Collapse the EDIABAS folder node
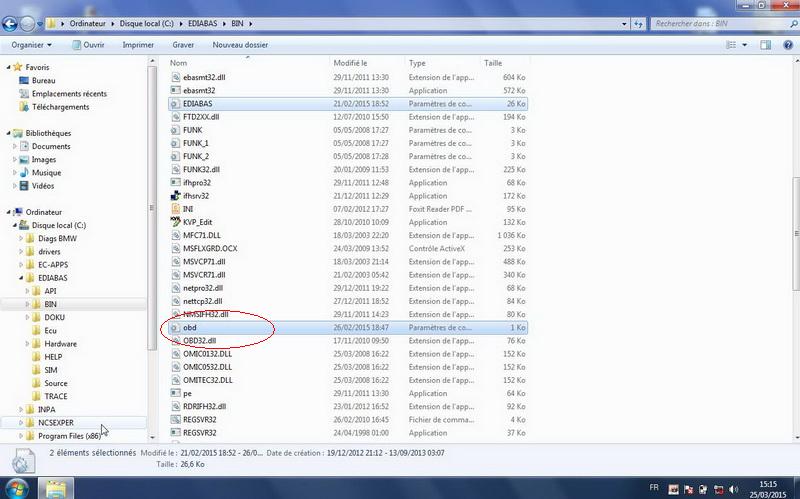 pyautogui.click(x=21, y=278)
